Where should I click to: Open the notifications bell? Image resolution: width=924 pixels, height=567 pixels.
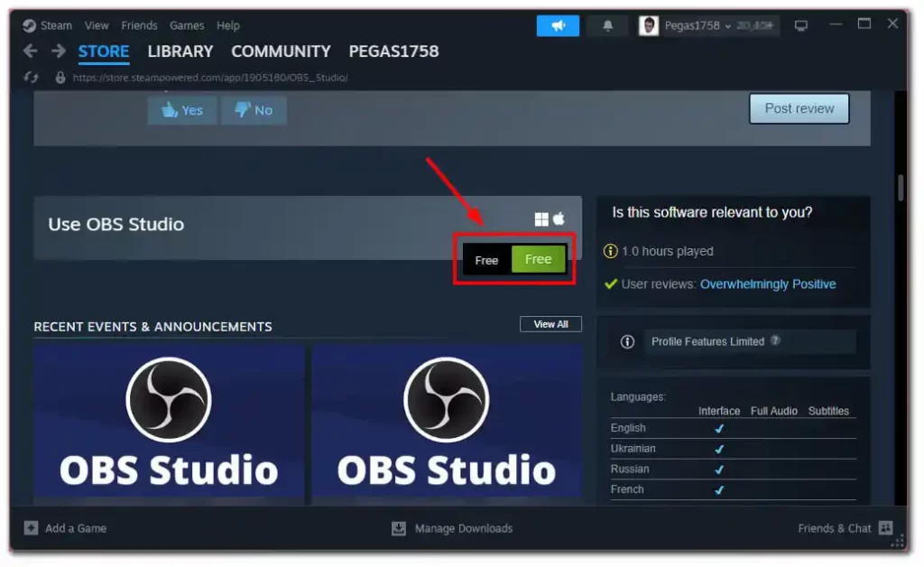click(x=607, y=25)
